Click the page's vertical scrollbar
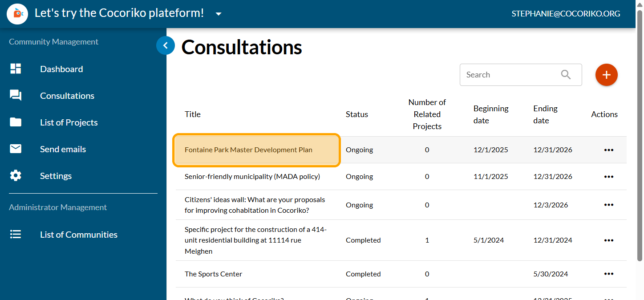 click(x=640, y=134)
